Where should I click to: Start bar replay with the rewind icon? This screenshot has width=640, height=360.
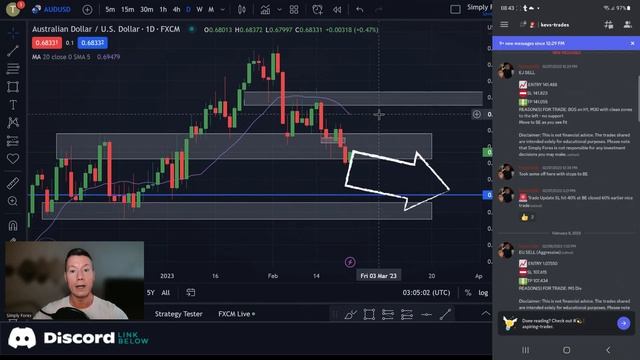(337, 9)
